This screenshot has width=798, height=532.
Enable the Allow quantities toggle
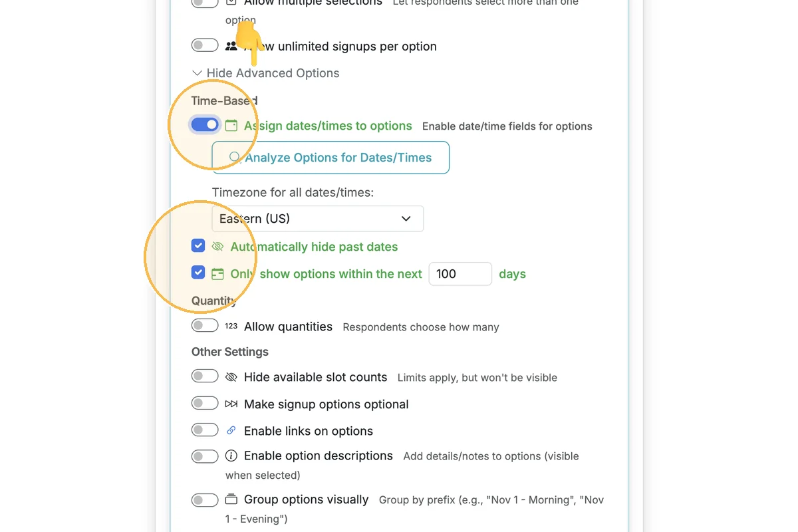coord(204,325)
